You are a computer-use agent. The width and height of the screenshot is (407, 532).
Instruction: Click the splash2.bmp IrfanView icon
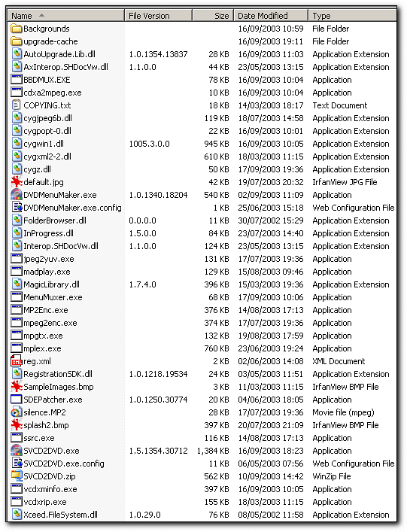click(x=17, y=425)
